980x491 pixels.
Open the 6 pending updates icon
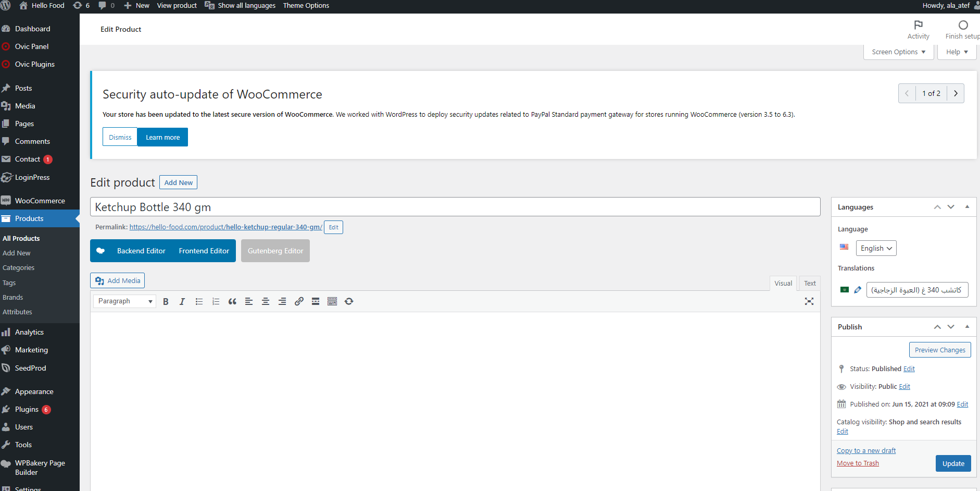(81, 6)
